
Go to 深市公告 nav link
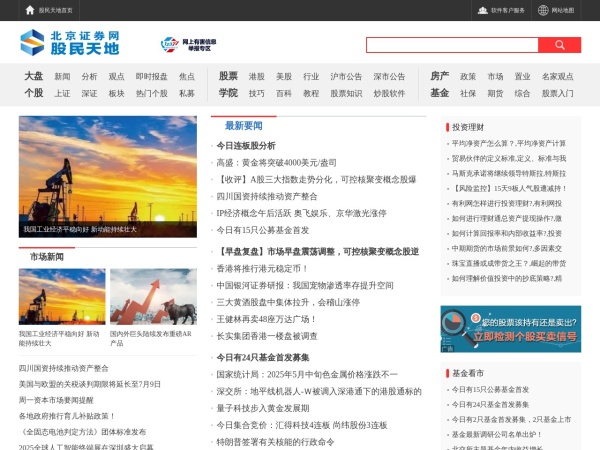(x=389, y=77)
